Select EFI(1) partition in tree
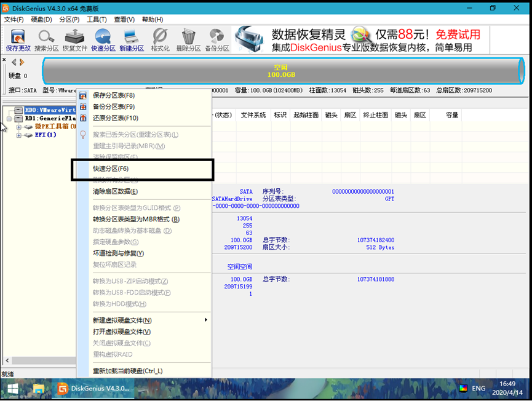 point(46,135)
